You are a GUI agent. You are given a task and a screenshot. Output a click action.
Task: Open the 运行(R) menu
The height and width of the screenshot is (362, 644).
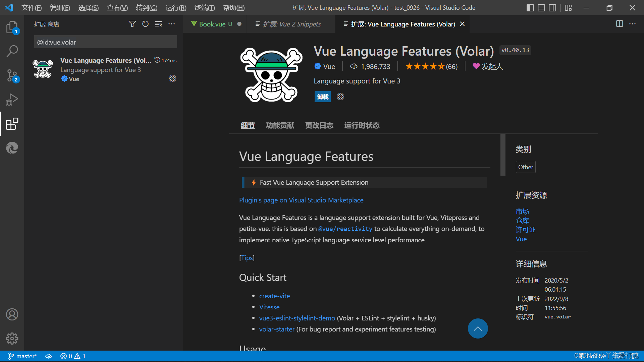(176, 7)
